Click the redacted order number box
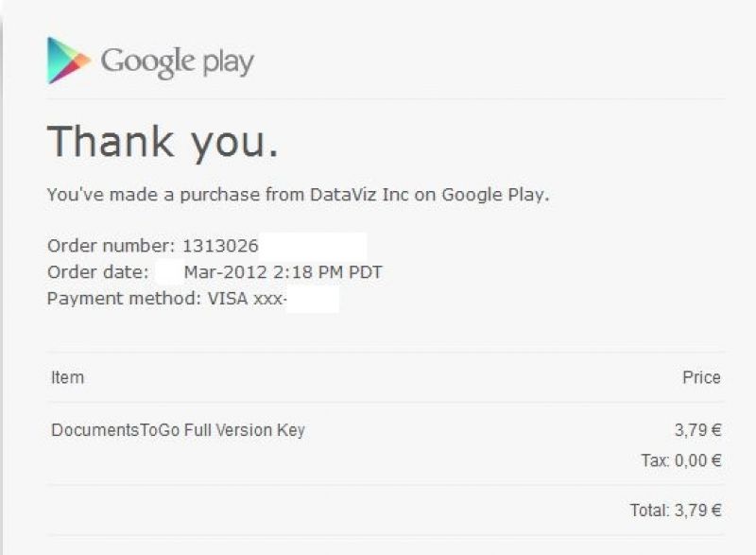Image resolution: width=756 pixels, height=555 pixels. [313, 247]
